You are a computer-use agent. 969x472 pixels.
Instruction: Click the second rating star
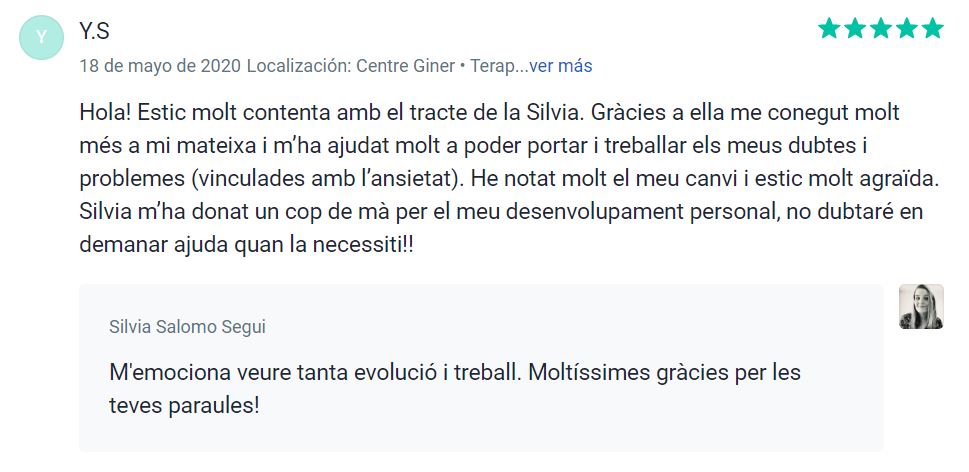click(x=855, y=28)
